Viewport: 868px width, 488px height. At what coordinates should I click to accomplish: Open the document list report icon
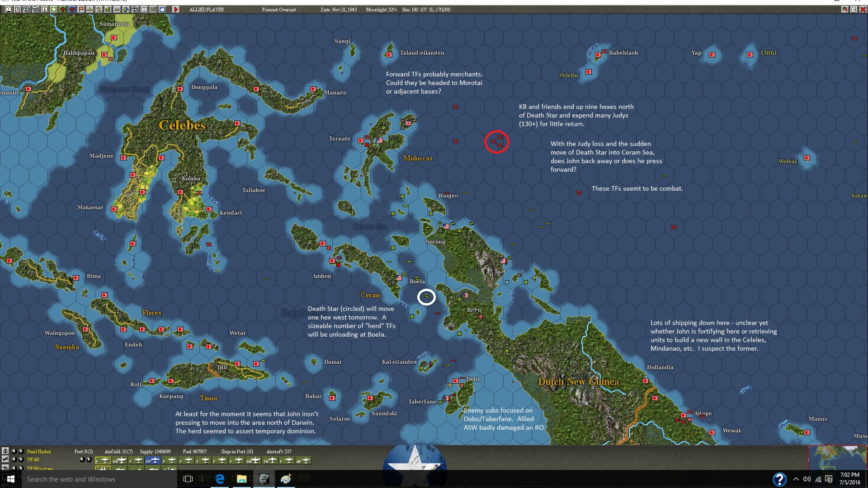pos(17,9)
